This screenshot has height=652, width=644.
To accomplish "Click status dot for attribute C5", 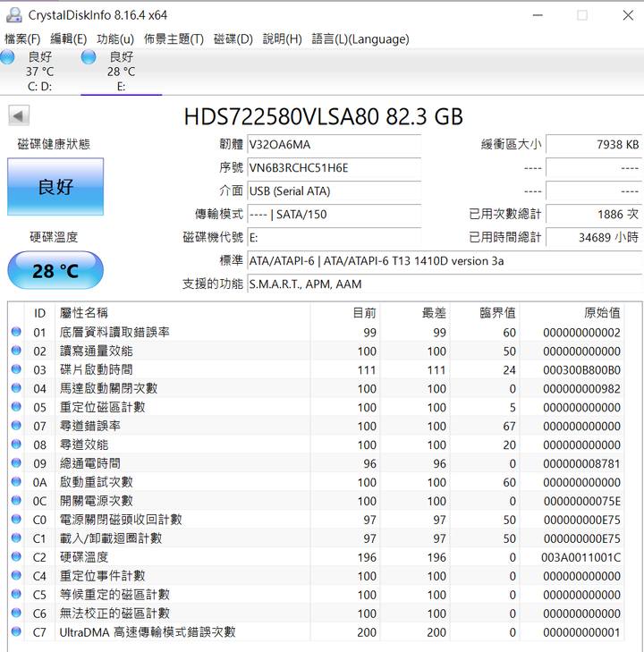I will 16,594.
